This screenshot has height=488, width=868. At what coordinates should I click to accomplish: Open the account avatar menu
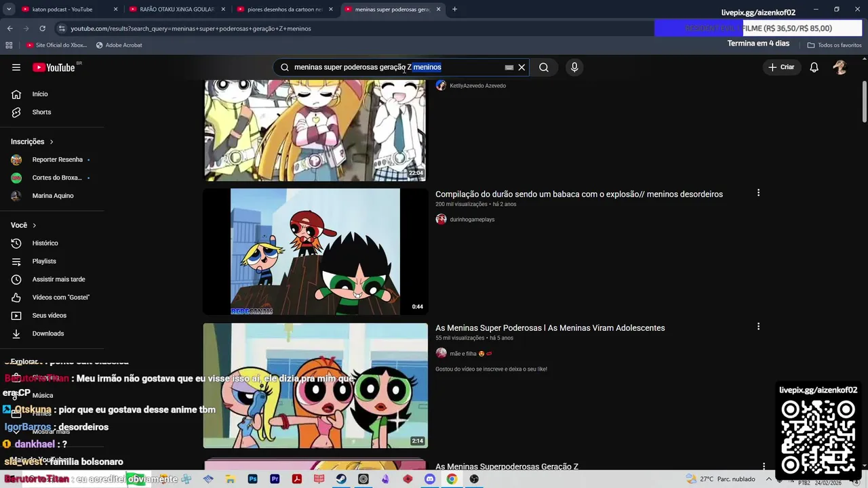click(x=840, y=67)
